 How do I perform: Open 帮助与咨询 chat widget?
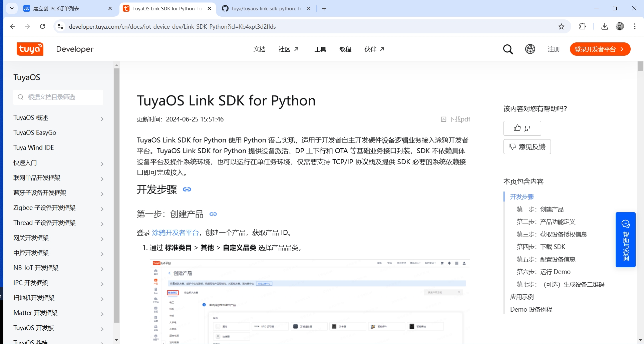tap(625, 240)
